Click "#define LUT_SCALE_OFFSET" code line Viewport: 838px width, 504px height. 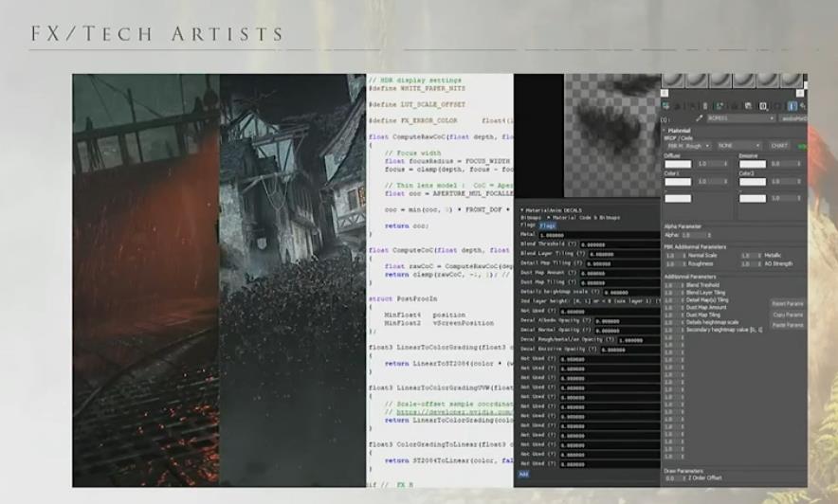(x=417, y=104)
